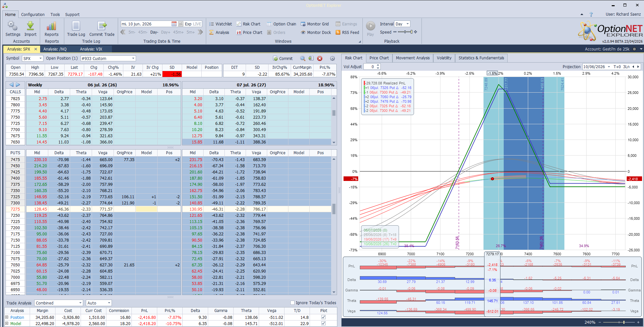
Task: Open the analysis settings gear icon
Action: point(332,58)
